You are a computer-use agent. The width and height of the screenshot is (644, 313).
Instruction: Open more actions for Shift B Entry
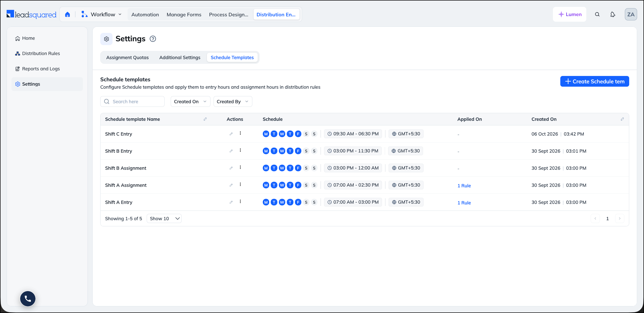click(x=240, y=150)
